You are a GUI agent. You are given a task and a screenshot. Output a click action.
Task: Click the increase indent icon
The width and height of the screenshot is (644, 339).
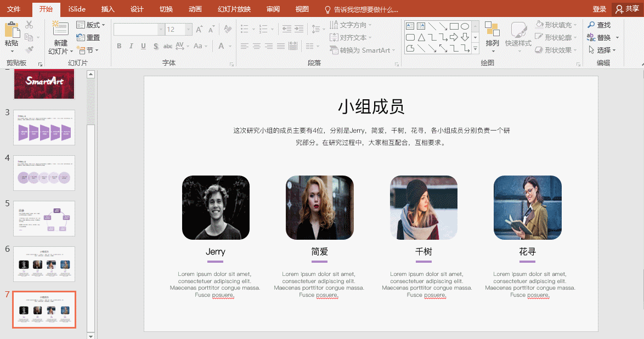coord(299,29)
